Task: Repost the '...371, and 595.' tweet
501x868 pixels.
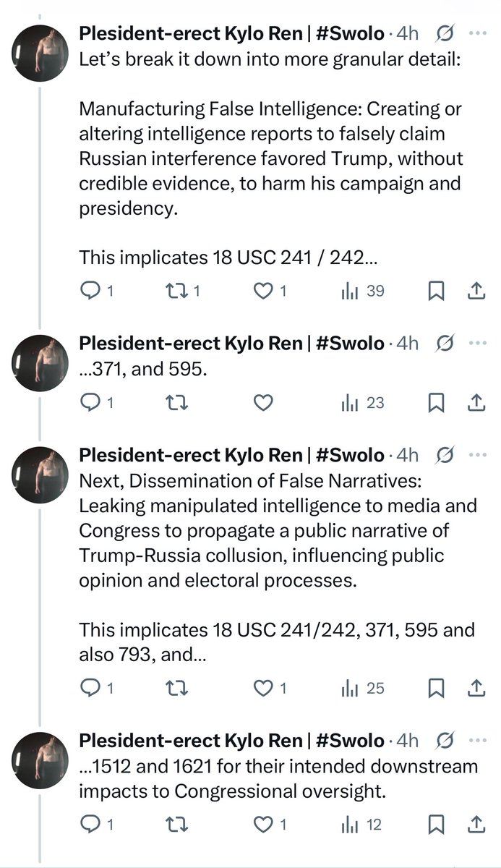Action: (x=176, y=403)
